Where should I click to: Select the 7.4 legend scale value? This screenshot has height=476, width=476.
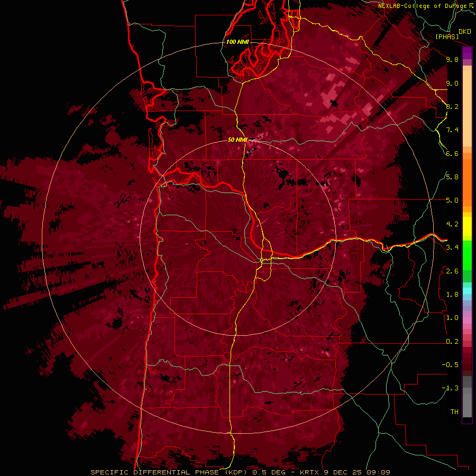click(452, 130)
